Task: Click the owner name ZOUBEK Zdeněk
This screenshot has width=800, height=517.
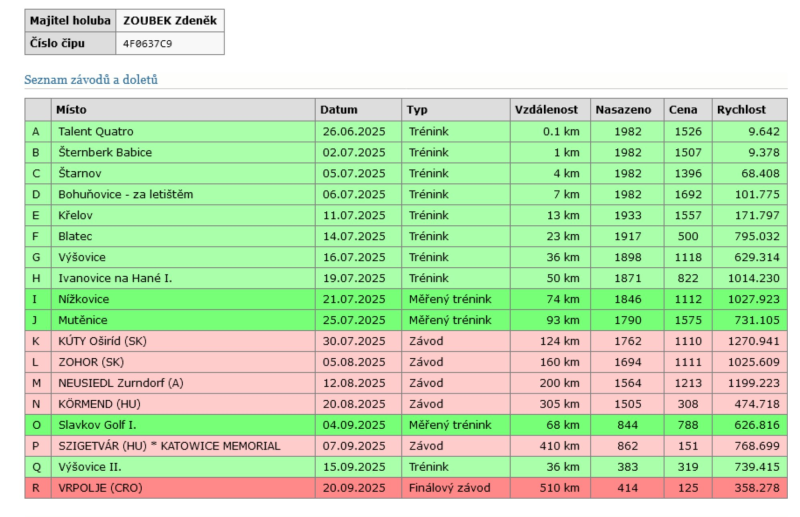Action: pos(168,20)
